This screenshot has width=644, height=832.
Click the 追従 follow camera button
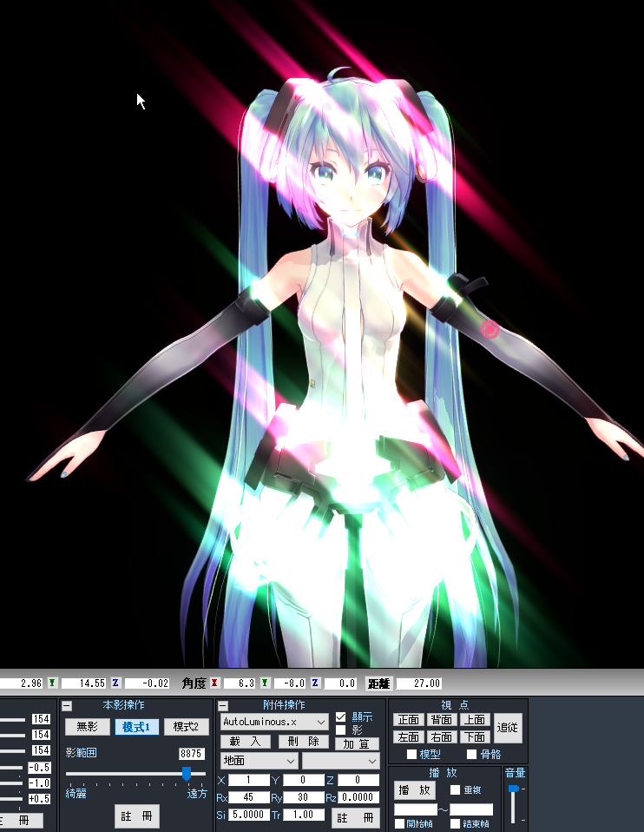pyautogui.click(x=508, y=728)
